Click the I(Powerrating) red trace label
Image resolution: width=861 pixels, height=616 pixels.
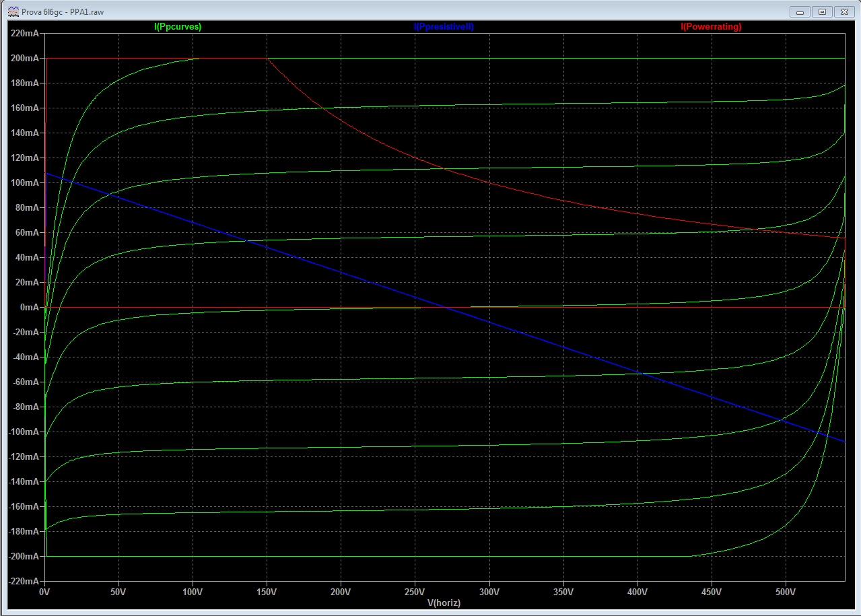coord(711,27)
